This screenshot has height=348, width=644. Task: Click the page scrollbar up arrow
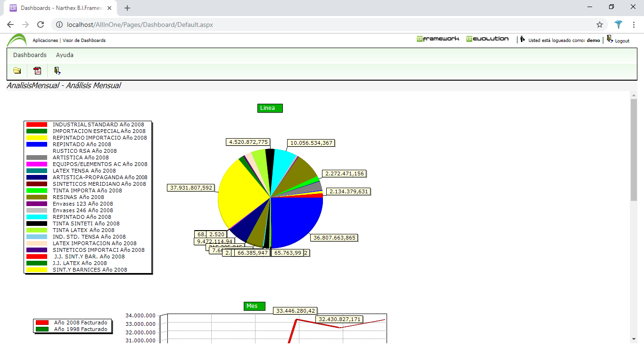[634, 95]
